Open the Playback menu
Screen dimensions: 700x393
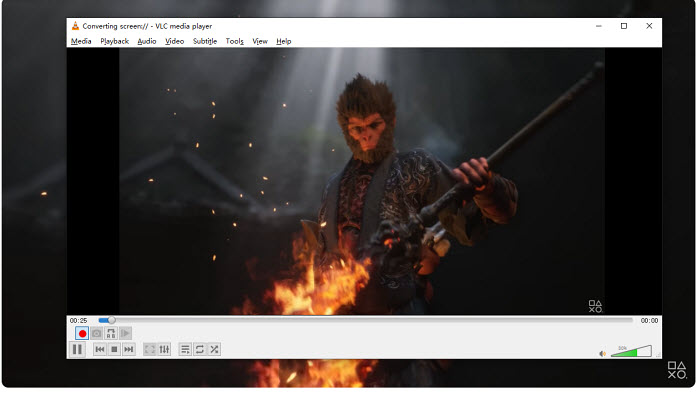point(114,41)
